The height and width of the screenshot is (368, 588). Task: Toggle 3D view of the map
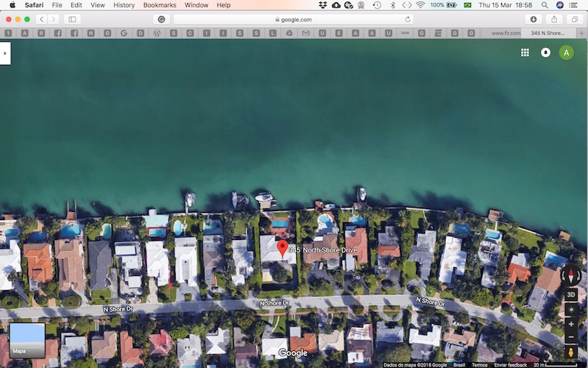point(571,294)
